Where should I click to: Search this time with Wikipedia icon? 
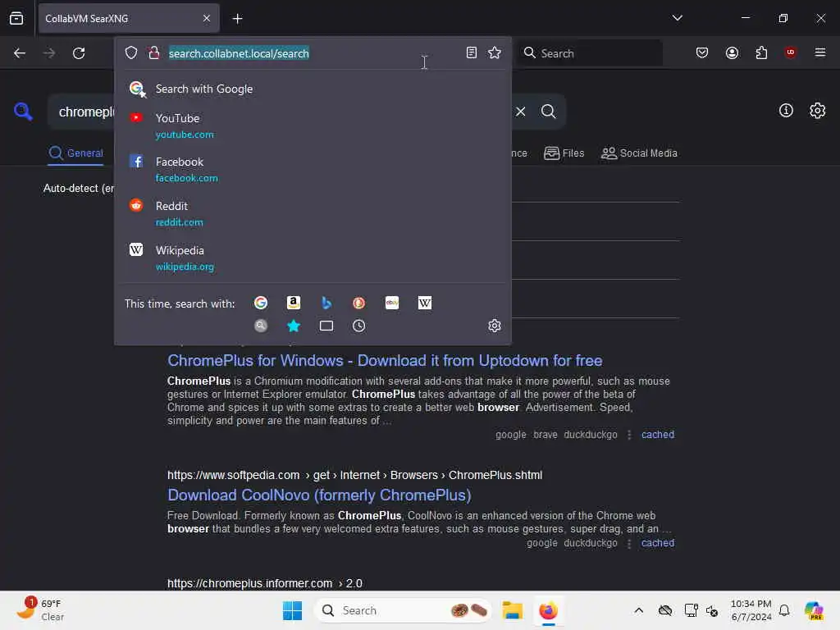click(424, 303)
